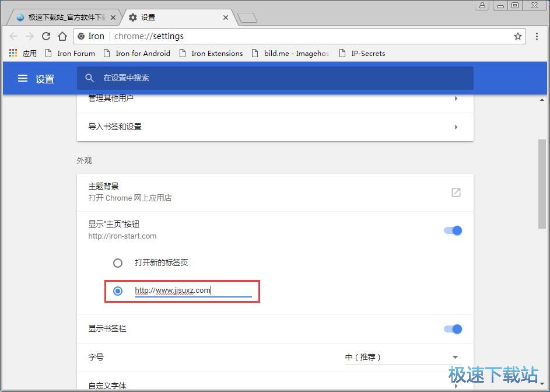Select the 打开新的标签页 radio option

click(x=118, y=262)
